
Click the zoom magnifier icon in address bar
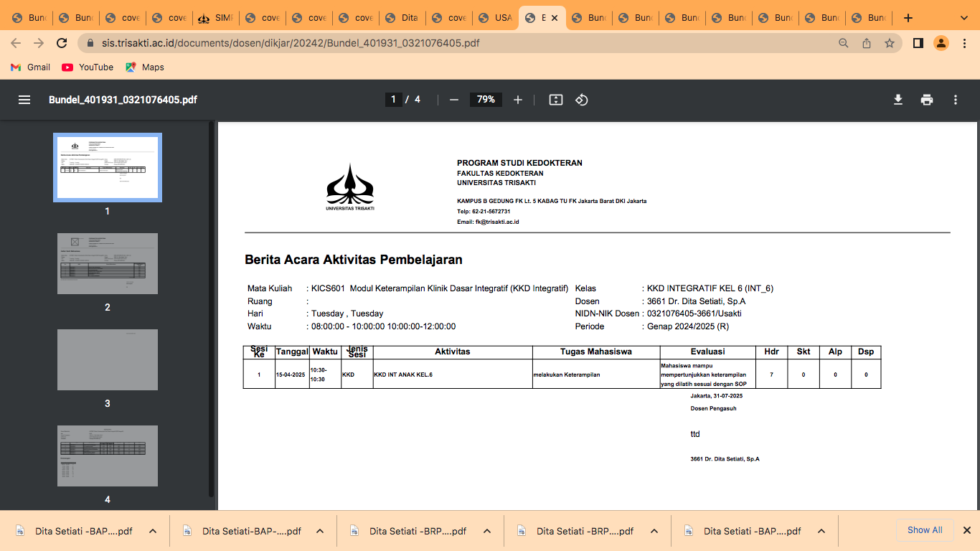pos(844,43)
